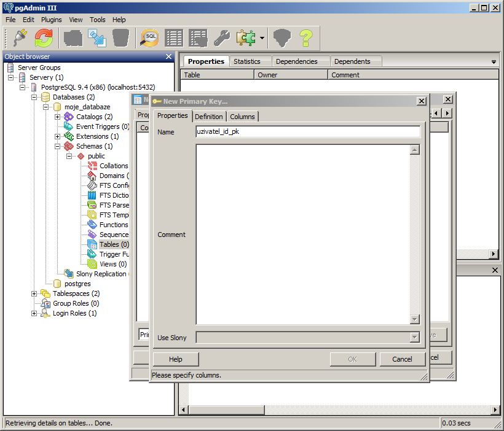504x431 pixels.
Task: Click the Refresh object toolbar icon
Action: coord(44,38)
